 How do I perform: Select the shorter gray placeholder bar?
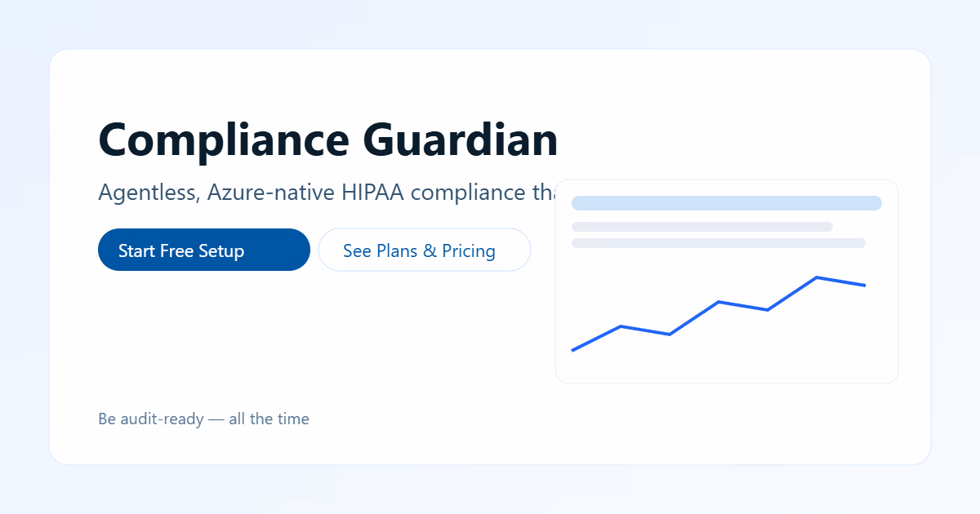tap(702, 227)
